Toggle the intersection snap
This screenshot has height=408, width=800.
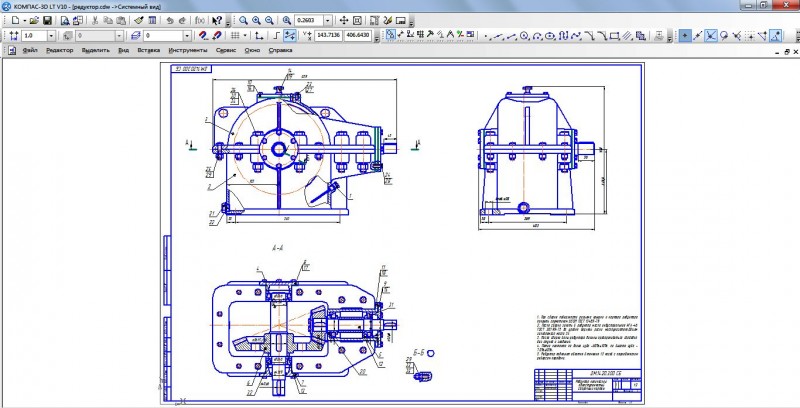(x=710, y=36)
